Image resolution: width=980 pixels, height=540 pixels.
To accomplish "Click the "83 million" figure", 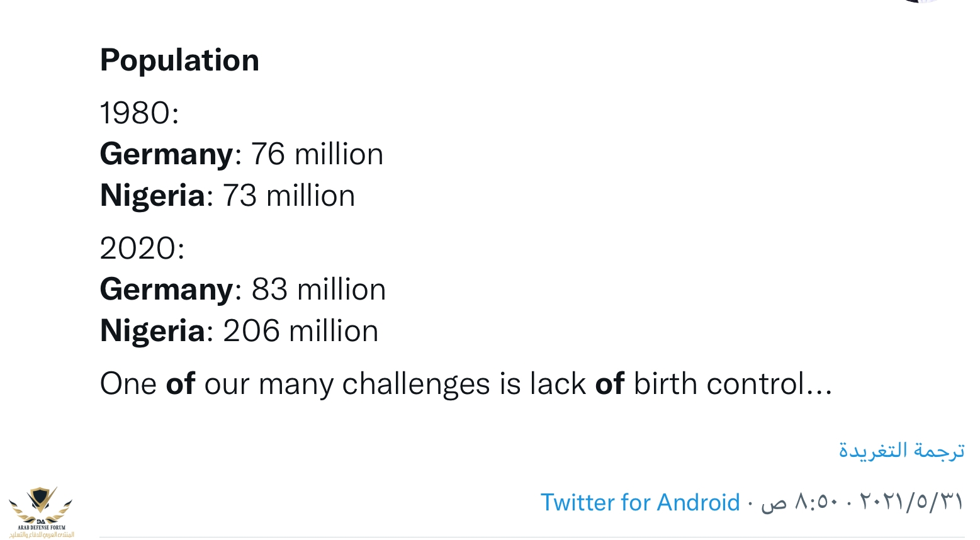I will pyautogui.click(x=318, y=290).
